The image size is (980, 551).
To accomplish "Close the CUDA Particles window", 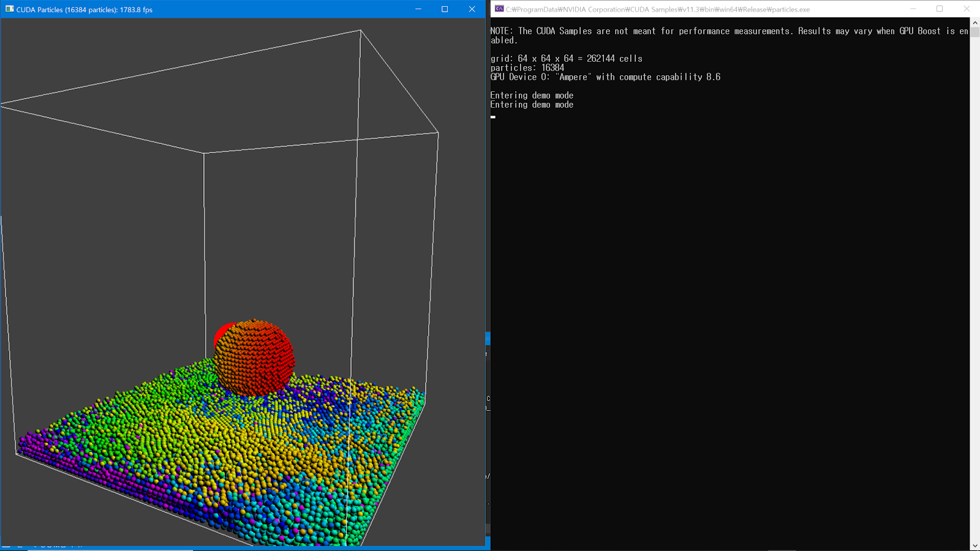I will point(472,9).
